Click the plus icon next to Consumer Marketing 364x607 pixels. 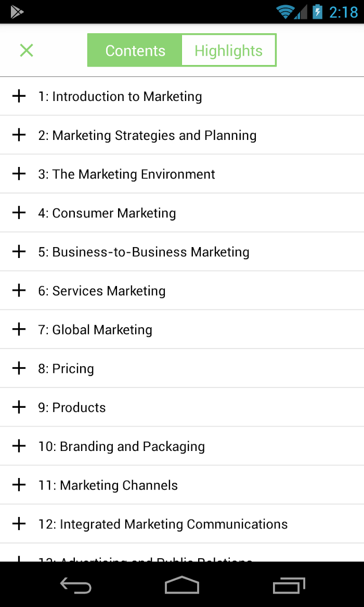[19, 213]
